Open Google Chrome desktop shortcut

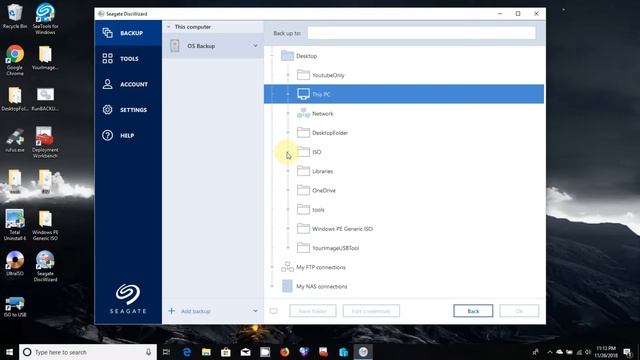15,60
